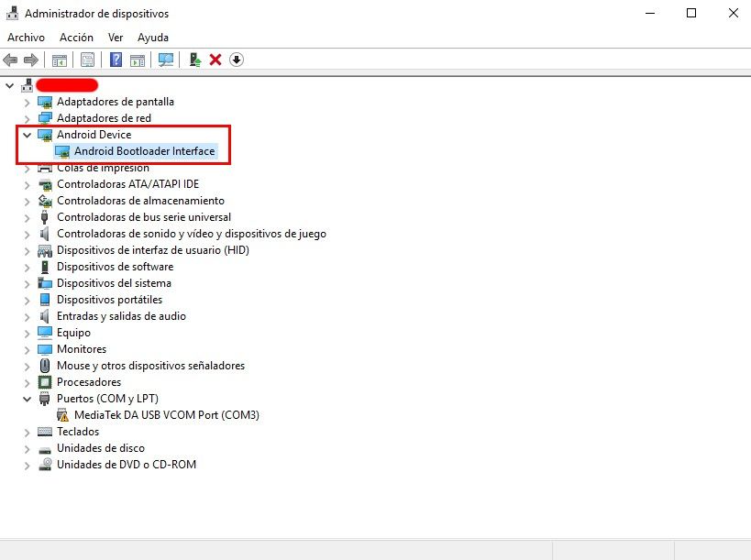Maximize the Administrador de dispositivos window
751x560 pixels.
[x=691, y=13]
